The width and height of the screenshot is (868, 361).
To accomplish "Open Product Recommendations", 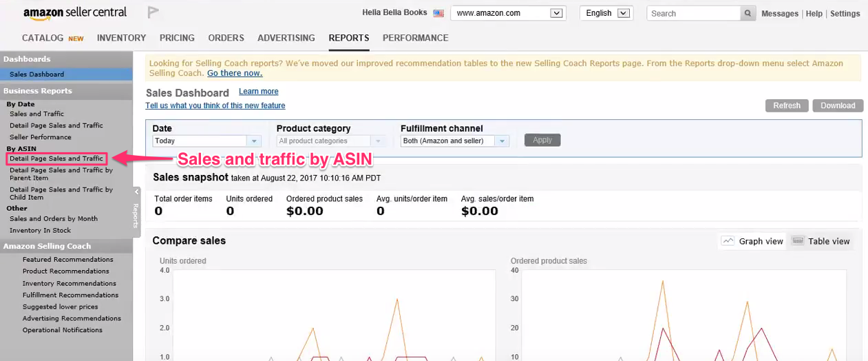I will 66,271.
